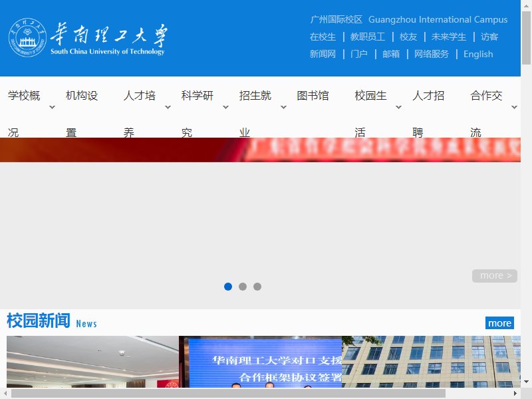
Task: Open the 科学研究 menu
Action: (197, 114)
